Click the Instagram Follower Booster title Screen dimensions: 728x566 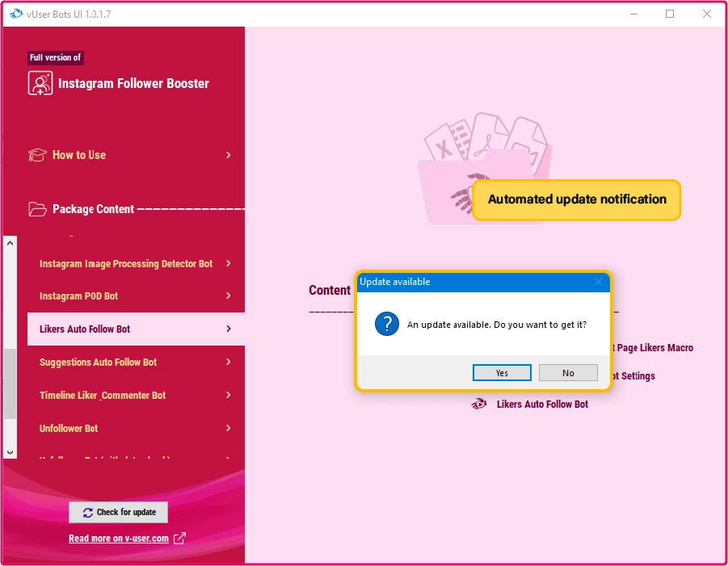[x=133, y=83]
